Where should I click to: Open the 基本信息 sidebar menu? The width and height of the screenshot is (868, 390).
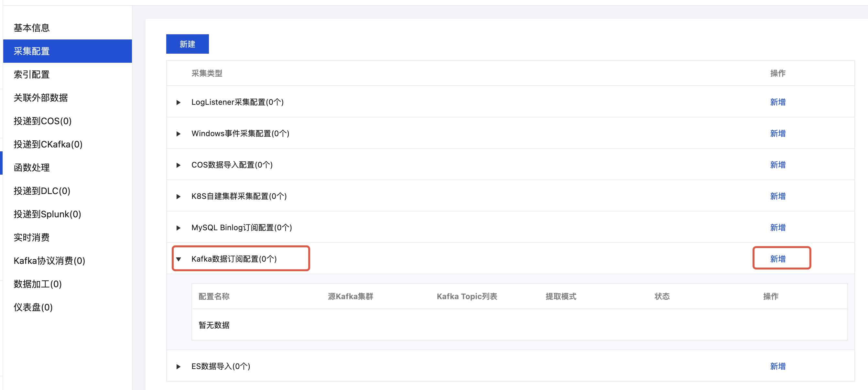pos(32,27)
